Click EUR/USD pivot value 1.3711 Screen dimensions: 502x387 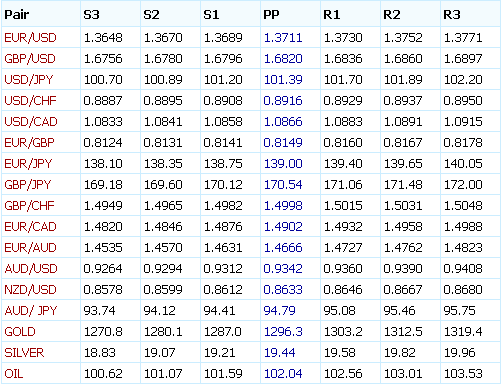tap(283, 38)
